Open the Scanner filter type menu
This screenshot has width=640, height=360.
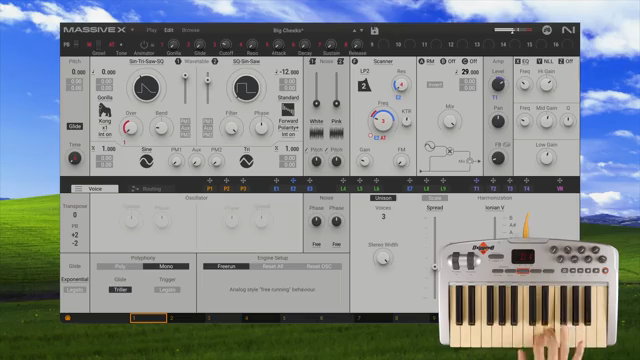(383, 61)
